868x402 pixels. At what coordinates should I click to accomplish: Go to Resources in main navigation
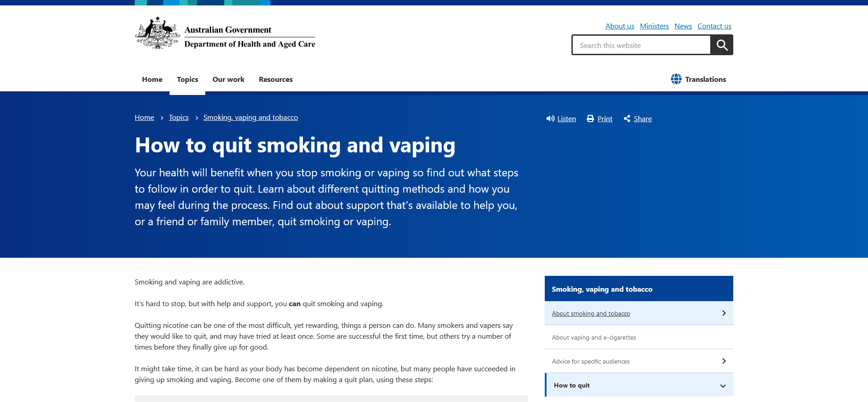275,80
